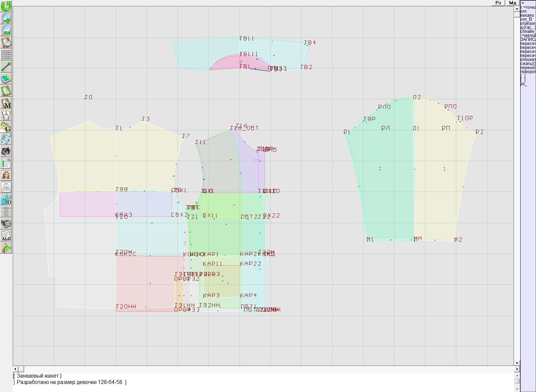Select 'сплайн' in the command list
Screen dimensions: 536x392
coord(528,31)
